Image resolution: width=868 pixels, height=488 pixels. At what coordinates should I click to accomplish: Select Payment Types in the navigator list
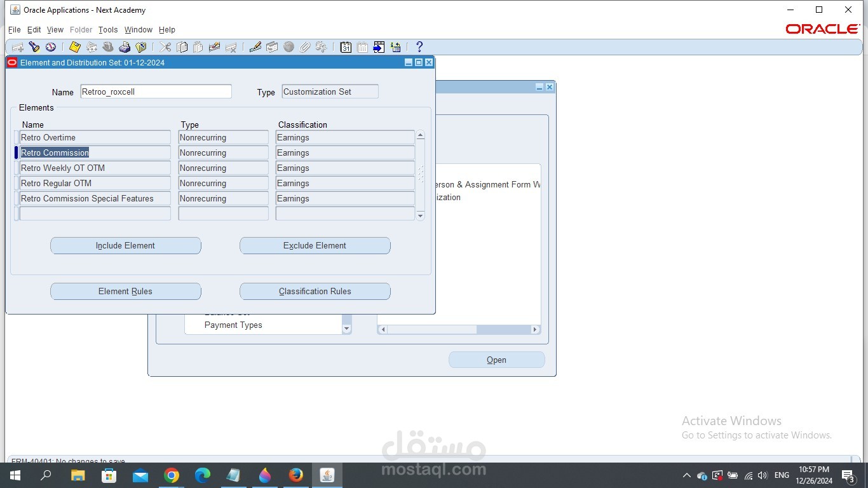click(x=233, y=325)
